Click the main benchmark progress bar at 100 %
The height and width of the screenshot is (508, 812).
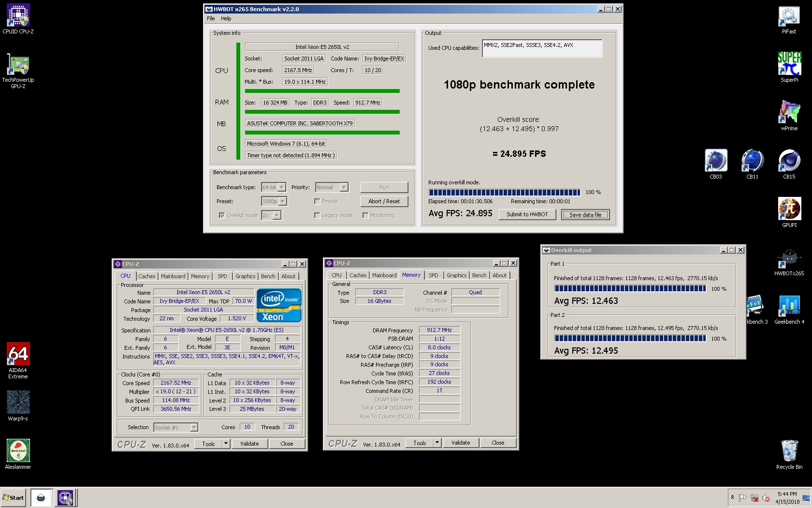click(504, 192)
